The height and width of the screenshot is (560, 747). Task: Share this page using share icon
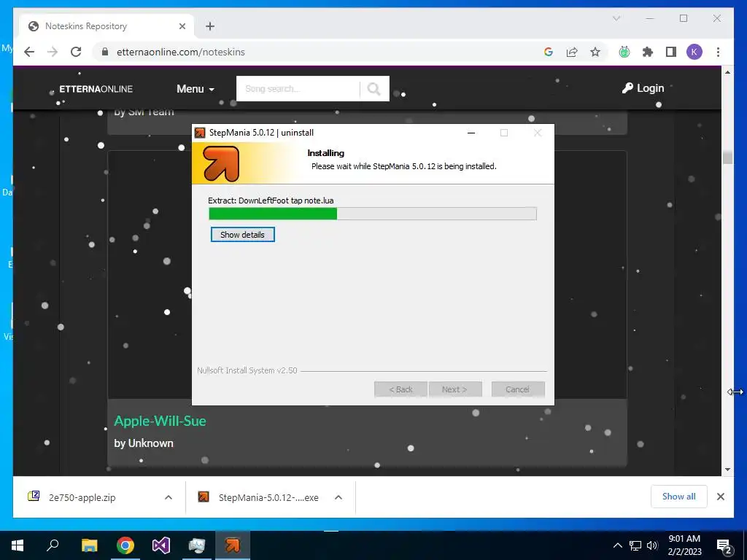click(x=572, y=52)
